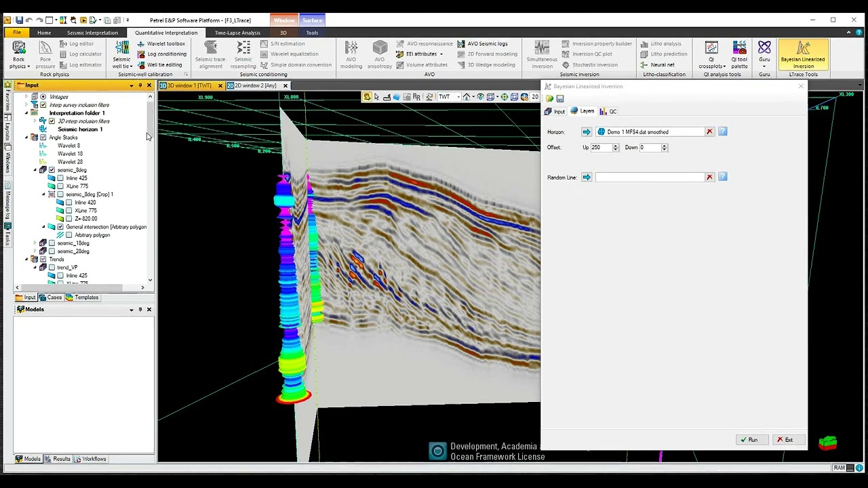Open Simultaneous inversion tool
The image size is (868, 488).
(x=542, y=54)
